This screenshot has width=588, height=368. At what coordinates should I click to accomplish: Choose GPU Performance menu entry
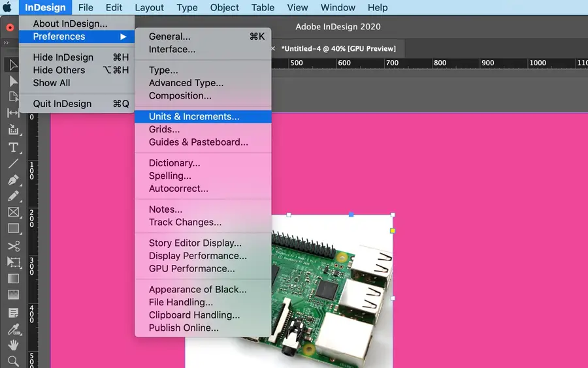click(x=191, y=269)
